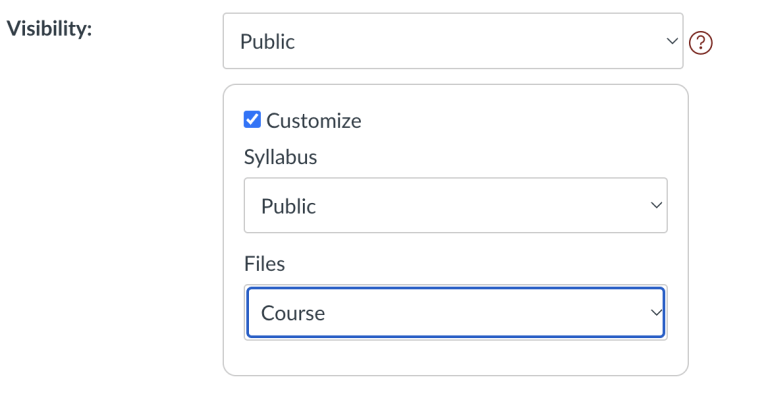Image resolution: width=768 pixels, height=402 pixels.
Task: Click the Visibility help question mark icon
Action: (x=703, y=42)
